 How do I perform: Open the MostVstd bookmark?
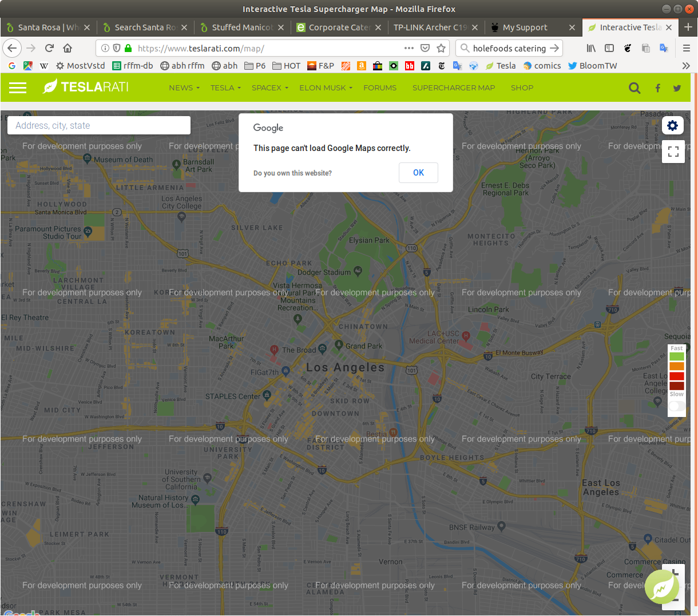pos(80,66)
